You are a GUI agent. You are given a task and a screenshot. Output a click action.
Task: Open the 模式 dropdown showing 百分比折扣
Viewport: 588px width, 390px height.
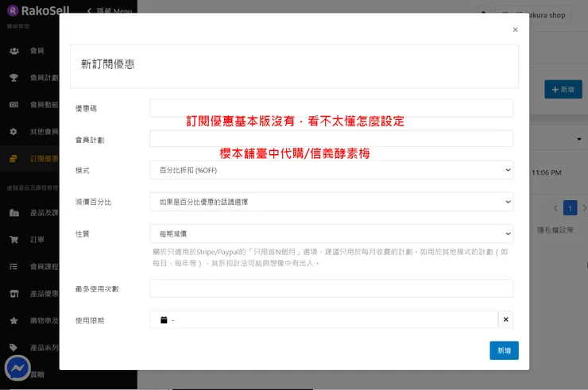click(331, 170)
